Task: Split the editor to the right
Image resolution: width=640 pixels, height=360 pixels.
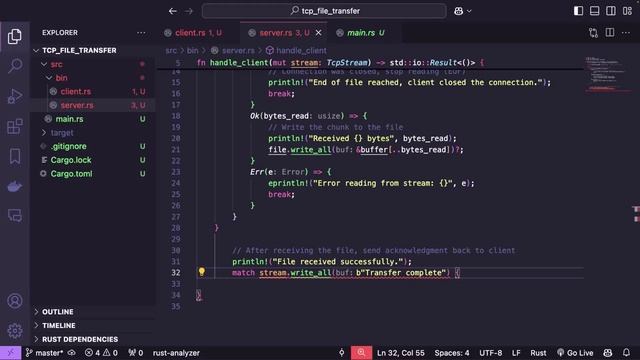Action: 610,33
